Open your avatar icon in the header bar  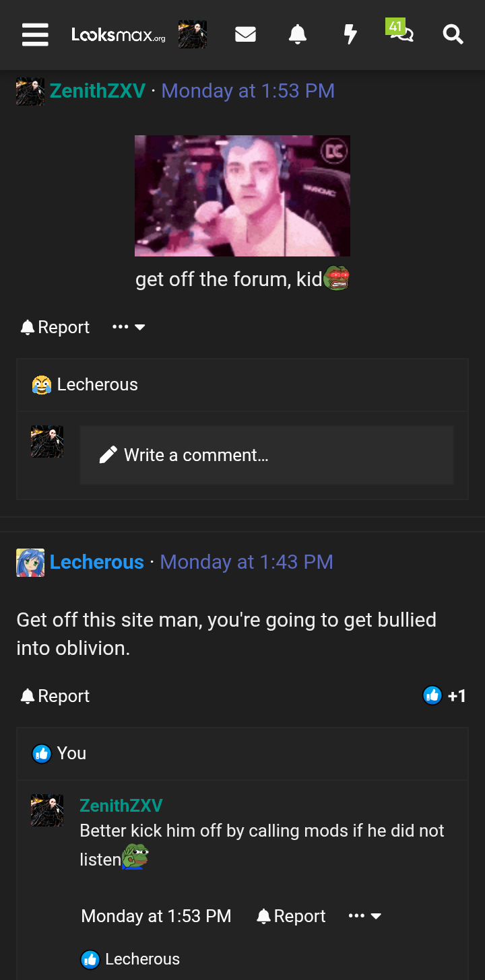tap(193, 34)
